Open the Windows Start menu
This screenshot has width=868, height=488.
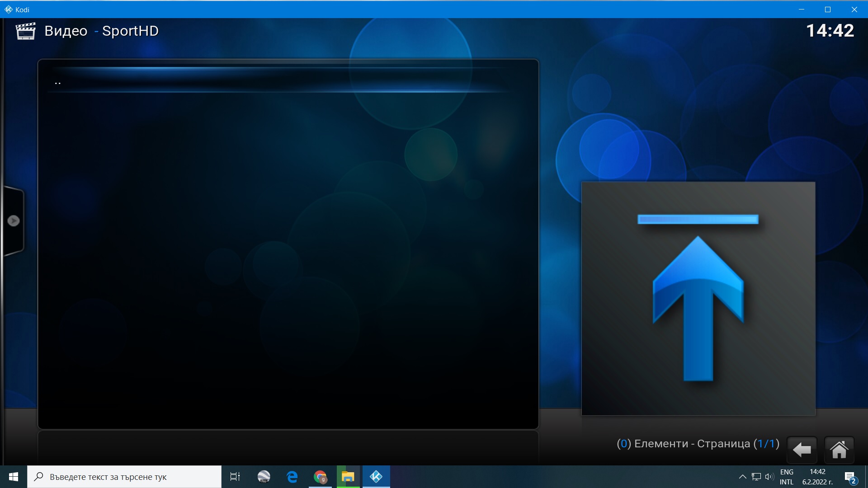[14, 477]
